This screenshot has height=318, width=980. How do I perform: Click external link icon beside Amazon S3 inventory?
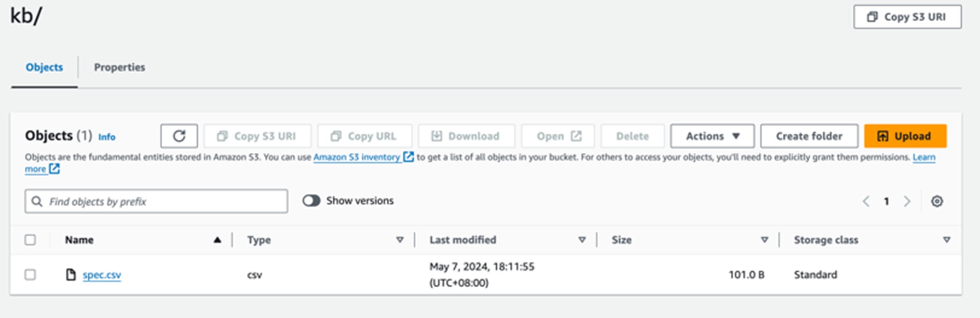(408, 157)
